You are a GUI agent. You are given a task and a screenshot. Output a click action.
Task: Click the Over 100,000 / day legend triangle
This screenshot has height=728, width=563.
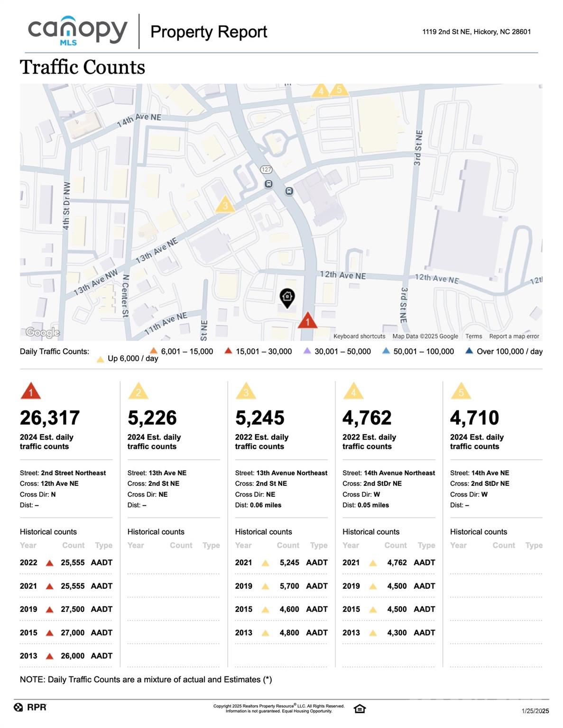click(469, 351)
